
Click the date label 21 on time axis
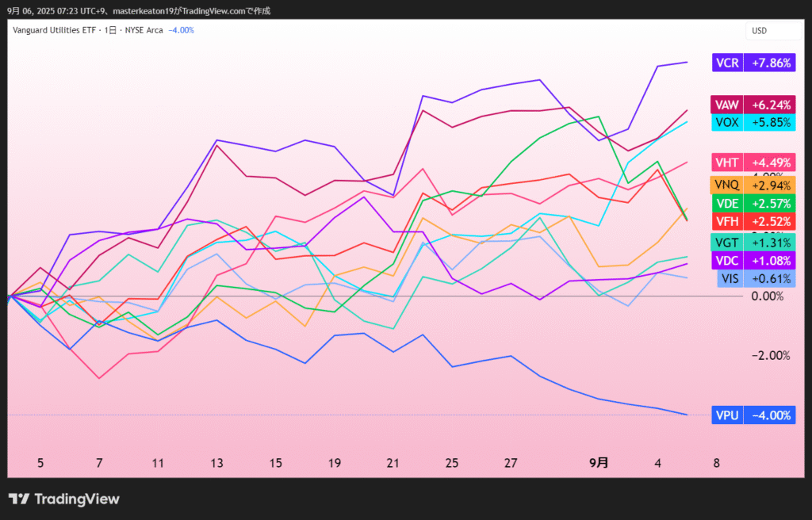click(x=393, y=463)
